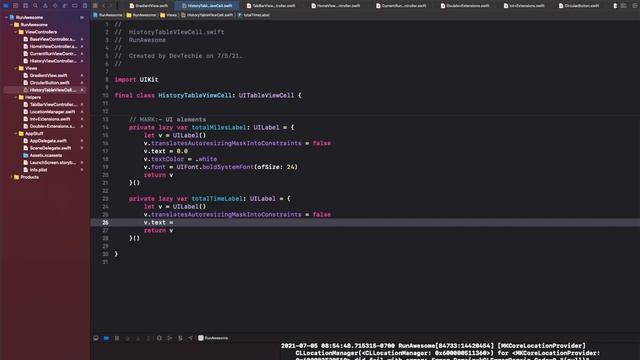Collapse the RunAwesome project root
Image resolution: width=640 pixels, height=360 pixels.
tap(6, 18)
